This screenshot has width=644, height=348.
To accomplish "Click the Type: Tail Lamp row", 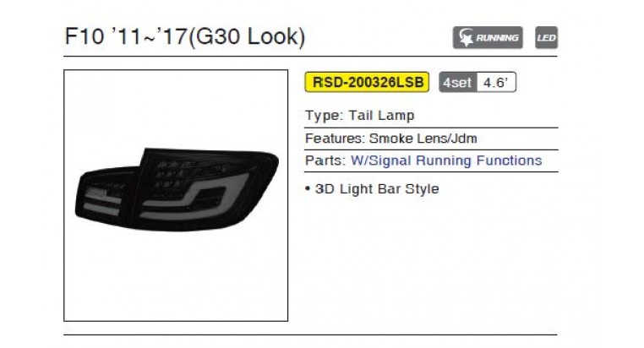I will pos(431,116).
